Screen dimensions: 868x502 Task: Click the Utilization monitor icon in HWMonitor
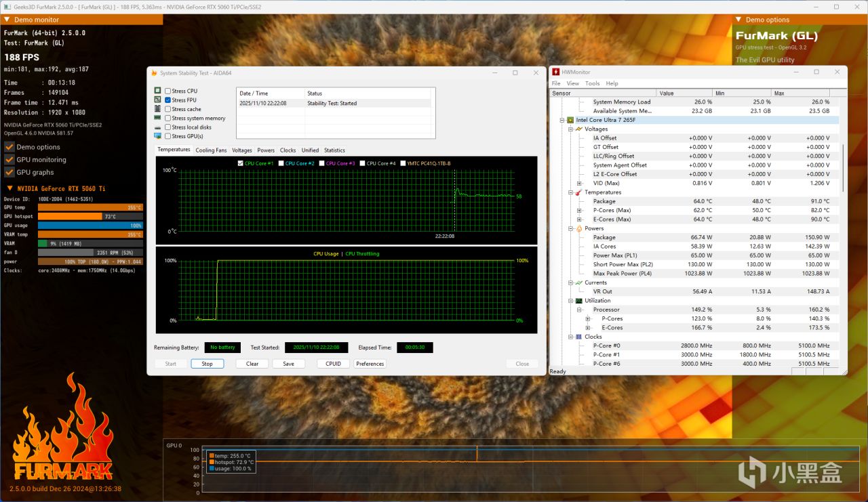[579, 301]
